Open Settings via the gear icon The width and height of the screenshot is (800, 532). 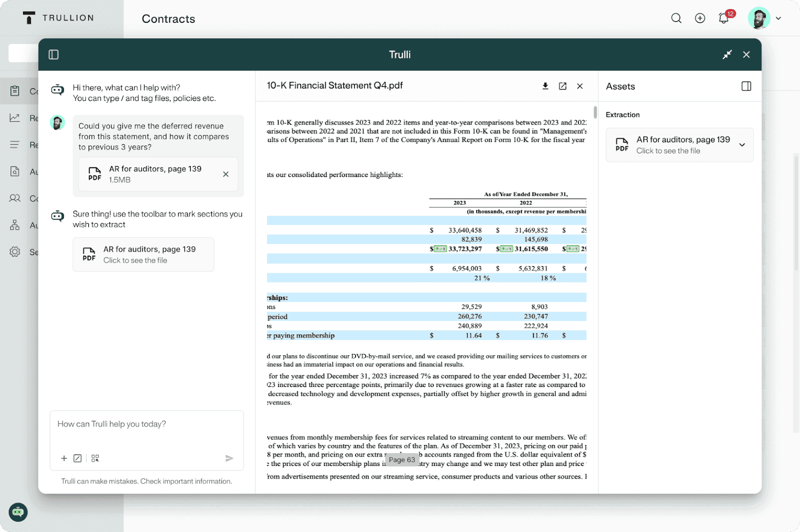pos(15,251)
